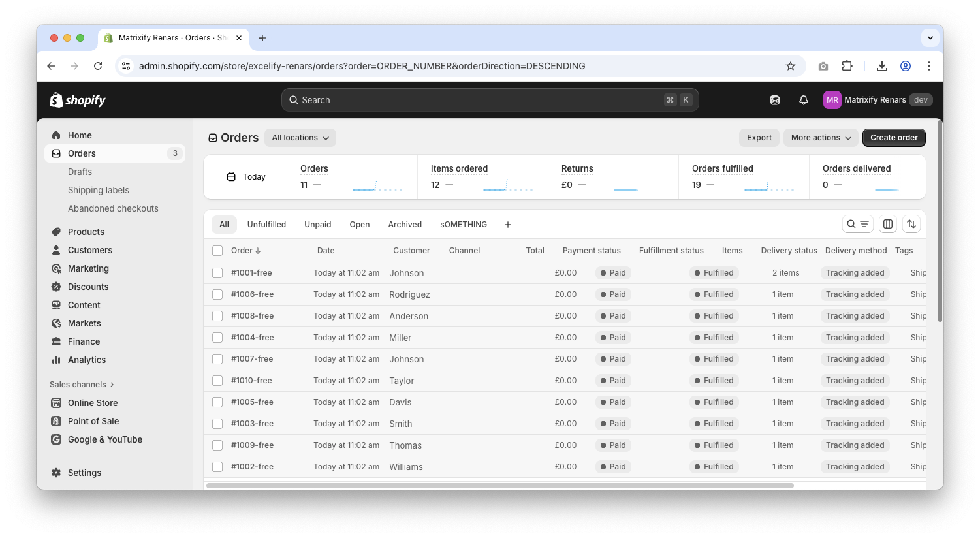Click the search and filter orders icon

[858, 224]
